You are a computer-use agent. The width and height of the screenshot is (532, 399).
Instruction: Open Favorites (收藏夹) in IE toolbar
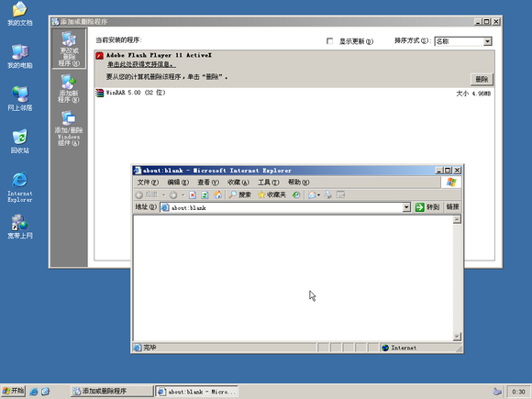(272, 194)
